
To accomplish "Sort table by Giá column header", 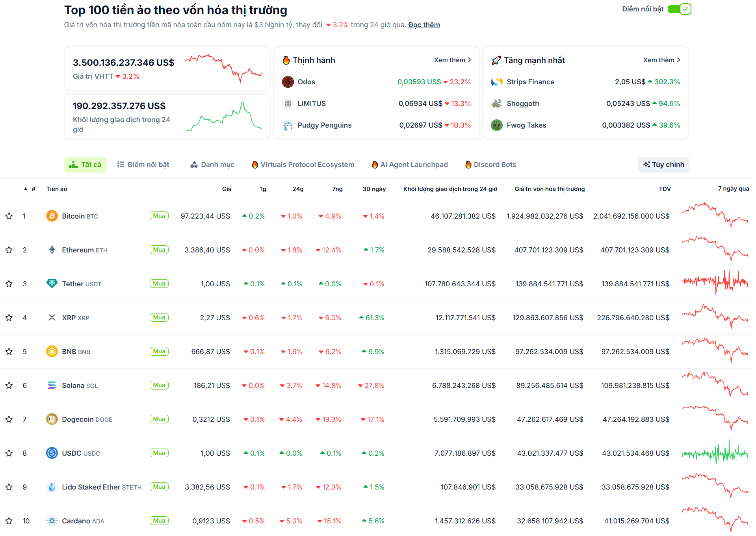I will (227, 189).
